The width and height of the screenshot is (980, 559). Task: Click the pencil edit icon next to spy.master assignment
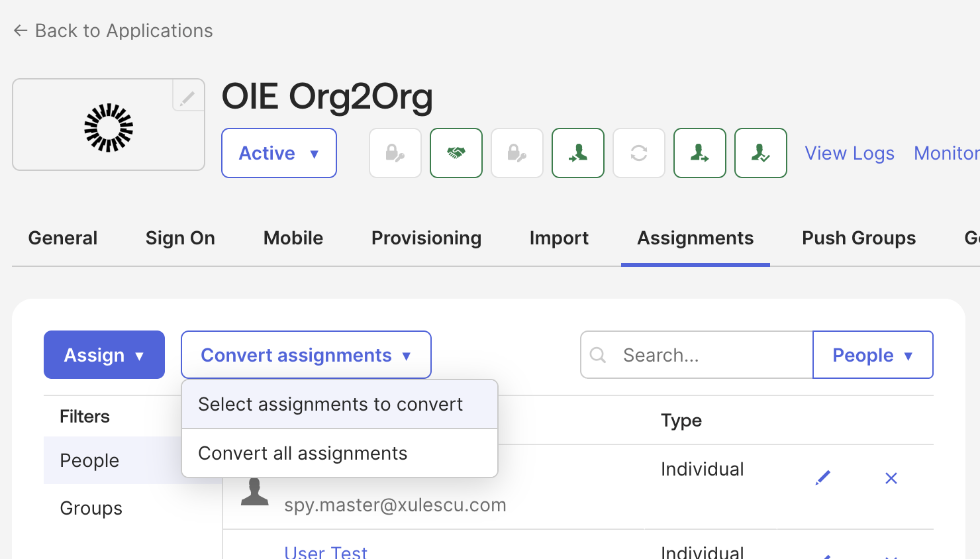point(823,477)
